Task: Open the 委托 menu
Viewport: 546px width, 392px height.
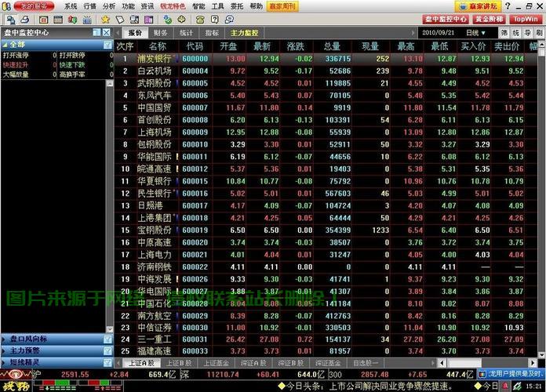Action: pyautogui.click(x=237, y=6)
